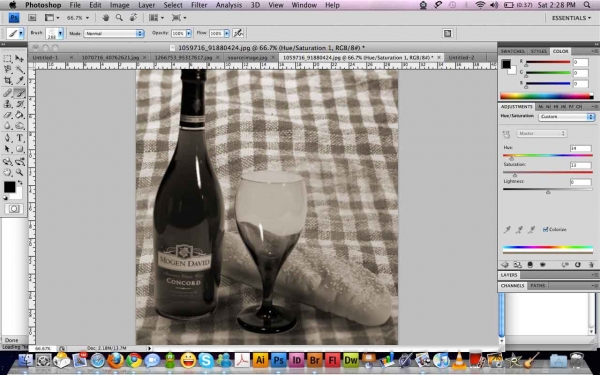Click the Lightness slider handle

548,191
